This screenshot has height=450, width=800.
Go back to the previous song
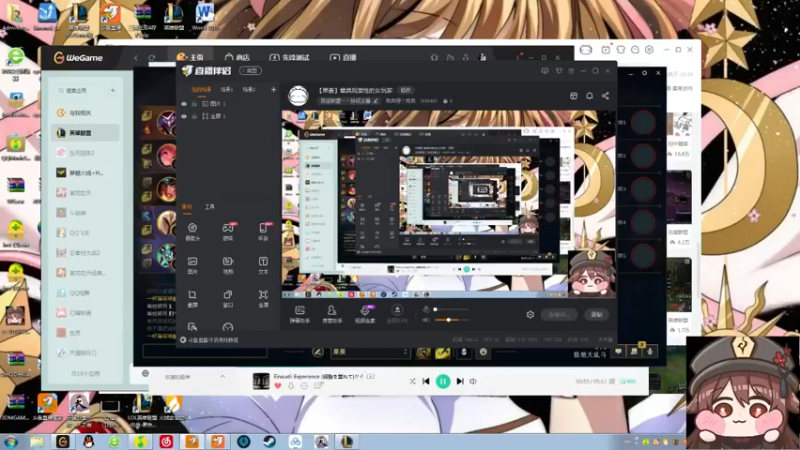pos(426,381)
